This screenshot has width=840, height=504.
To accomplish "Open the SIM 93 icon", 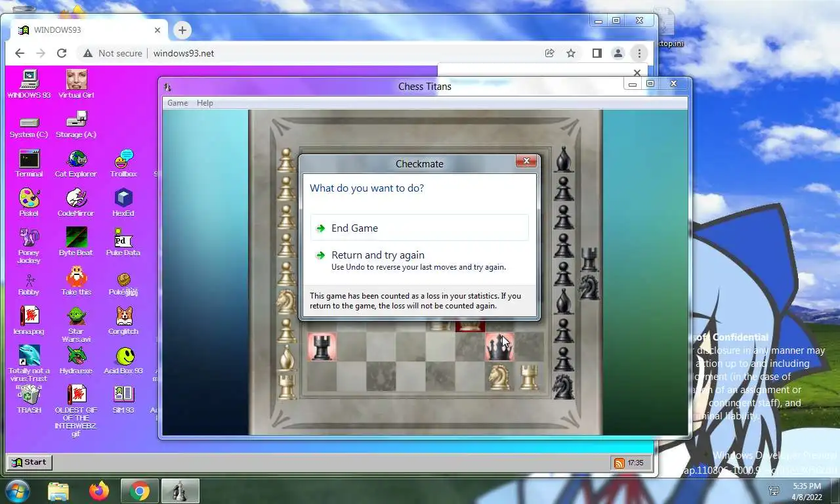I will pos(123,400).
